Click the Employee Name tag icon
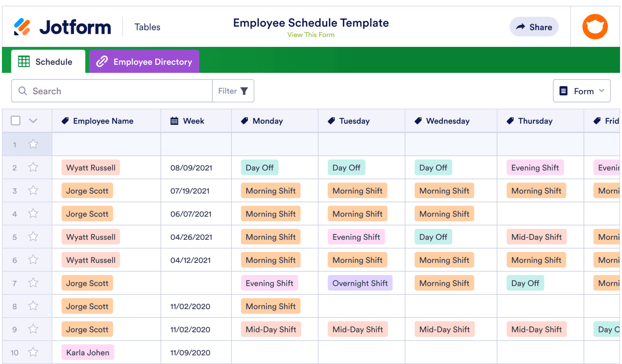The height and width of the screenshot is (364, 622). coord(65,121)
